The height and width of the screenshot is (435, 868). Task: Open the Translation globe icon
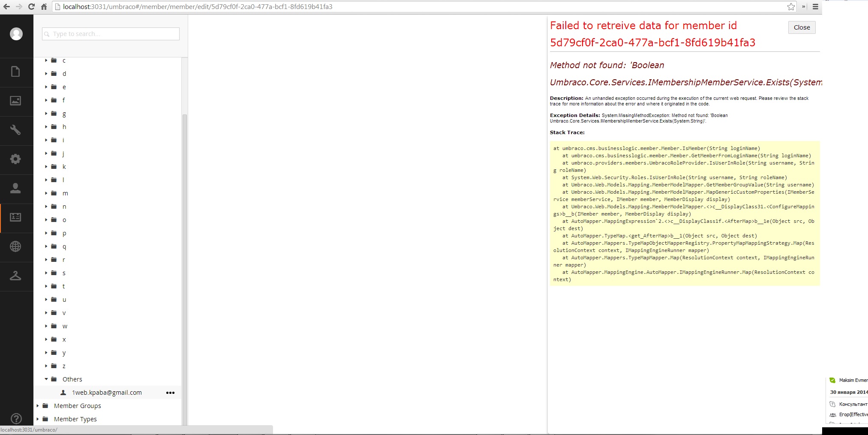pyautogui.click(x=16, y=246)
